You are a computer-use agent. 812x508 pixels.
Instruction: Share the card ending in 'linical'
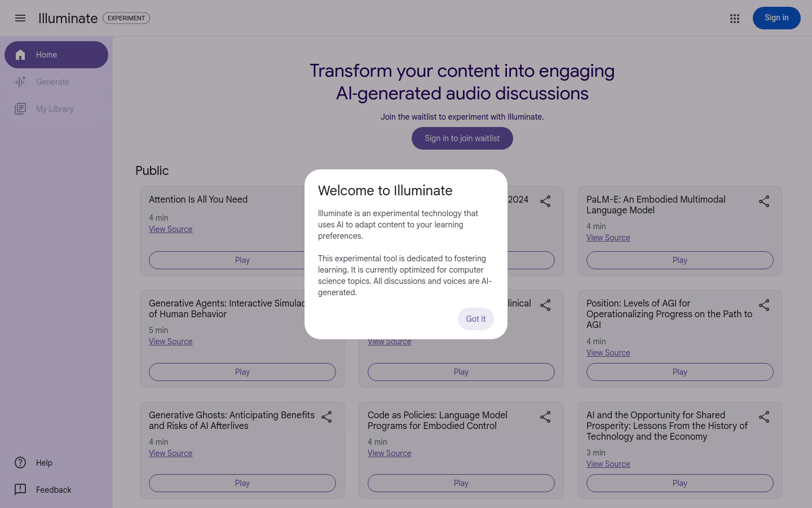click(x=545, y=305)
